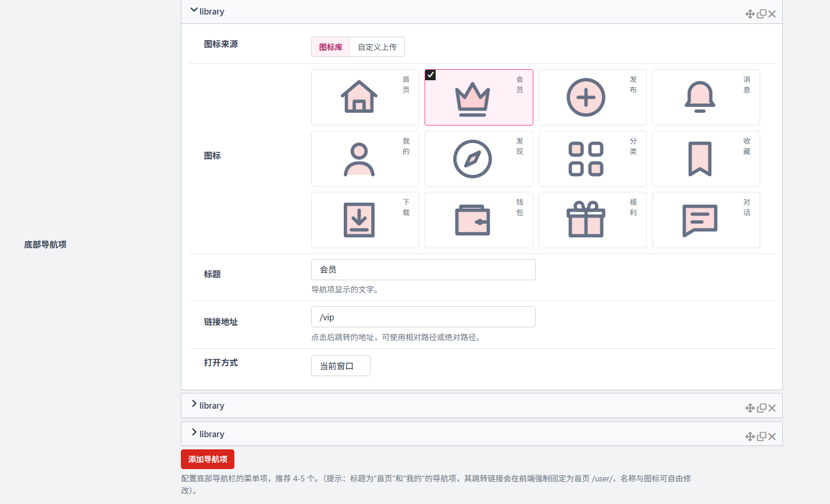830x504 pixels.
Task: Switch icon source to 图标库
Action: (x=331, y=47)
